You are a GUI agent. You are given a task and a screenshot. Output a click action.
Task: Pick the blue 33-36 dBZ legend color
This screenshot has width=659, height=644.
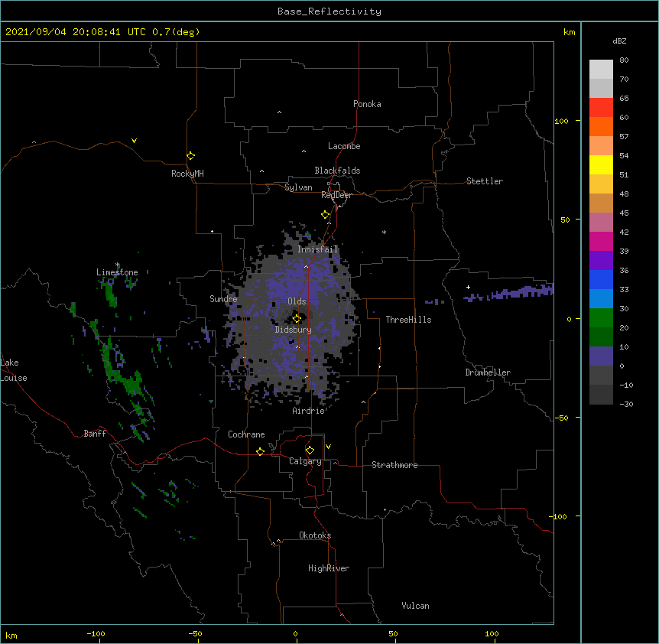[x=601, y=279]
